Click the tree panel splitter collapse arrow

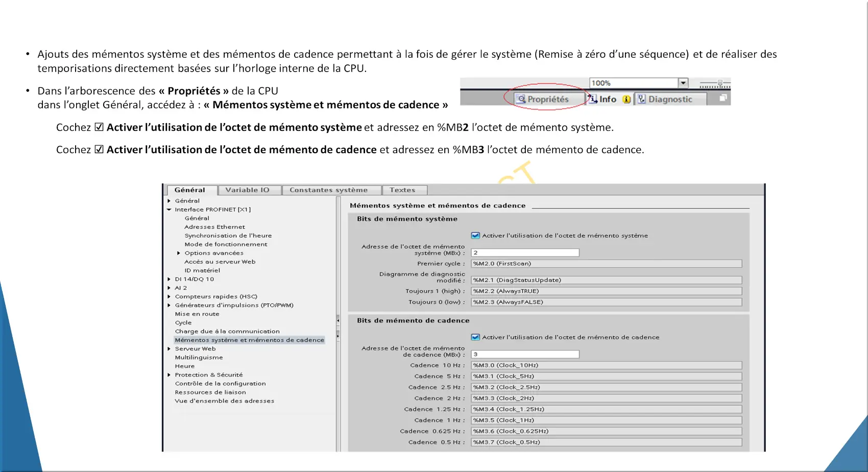[338, 321]
